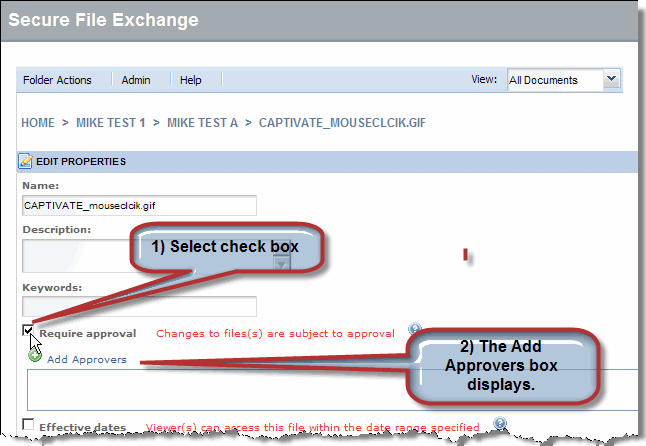Open the View dropdown showing All Documents

pyautogui.click(x=563, y=80)
